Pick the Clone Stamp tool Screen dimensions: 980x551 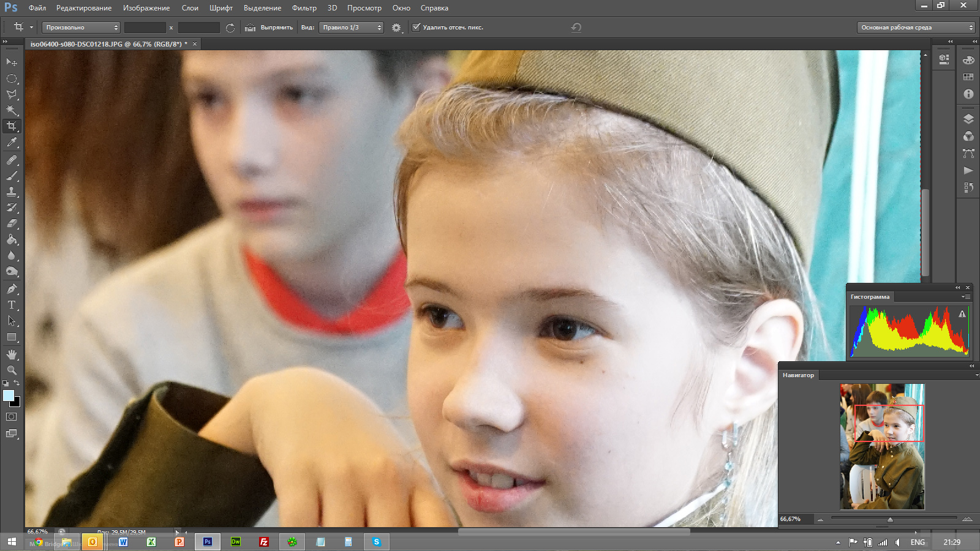12,192
